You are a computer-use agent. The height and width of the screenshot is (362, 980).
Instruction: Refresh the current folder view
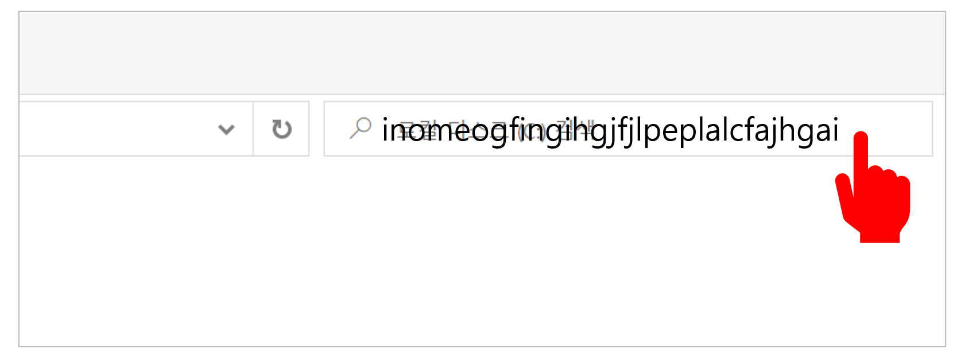click(281, 129)
